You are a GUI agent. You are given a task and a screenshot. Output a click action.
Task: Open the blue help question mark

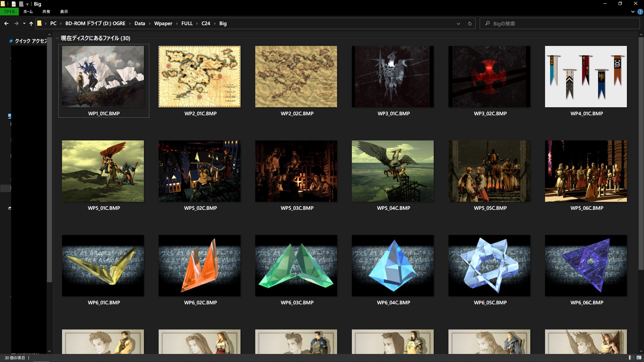(x=640, y=12)
